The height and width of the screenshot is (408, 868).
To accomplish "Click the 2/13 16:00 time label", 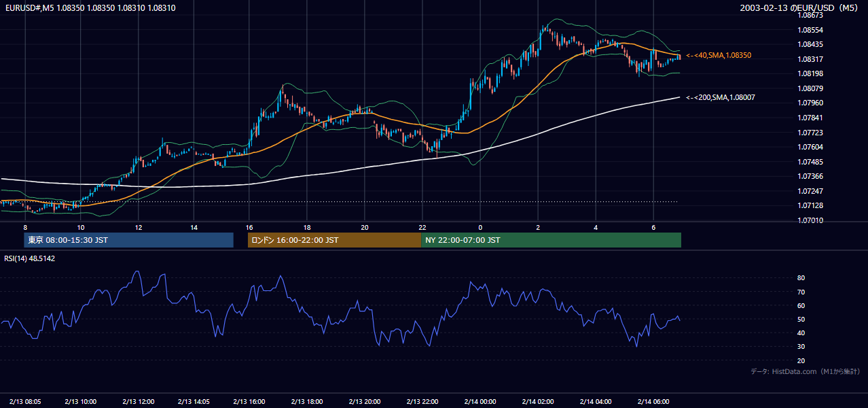I will (x=249, y=402).
